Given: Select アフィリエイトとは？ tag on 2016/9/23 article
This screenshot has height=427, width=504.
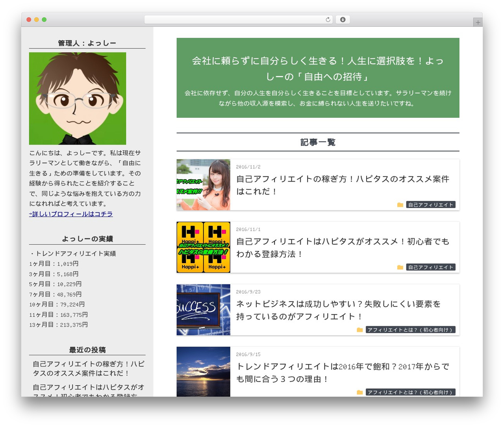Looking at the screenshot, I should tap(411, 330).
